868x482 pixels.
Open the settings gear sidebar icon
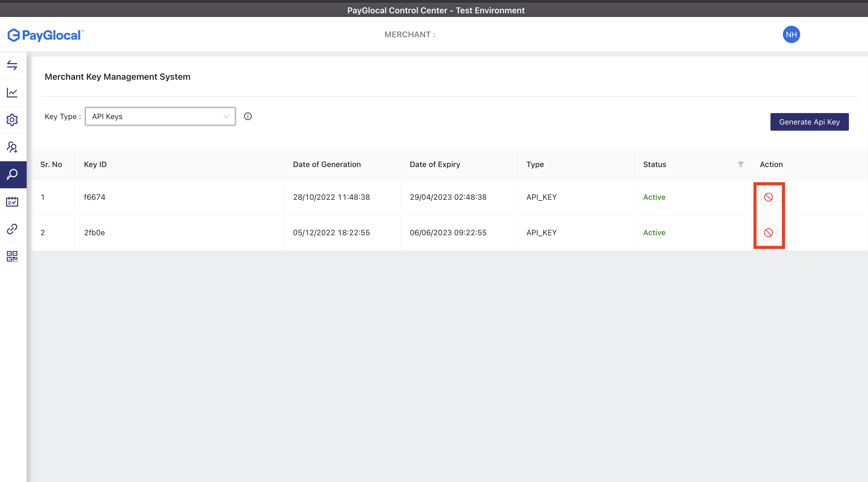pos(12,120)
